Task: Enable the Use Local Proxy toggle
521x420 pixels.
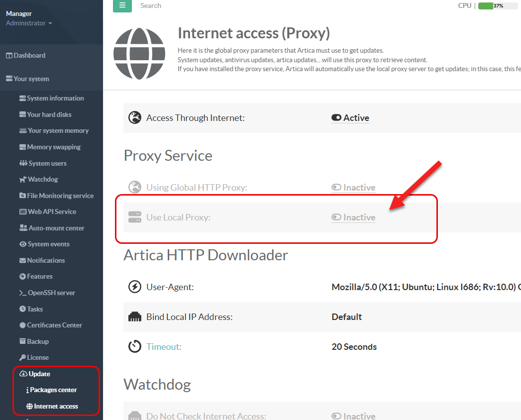Action: 337,217
